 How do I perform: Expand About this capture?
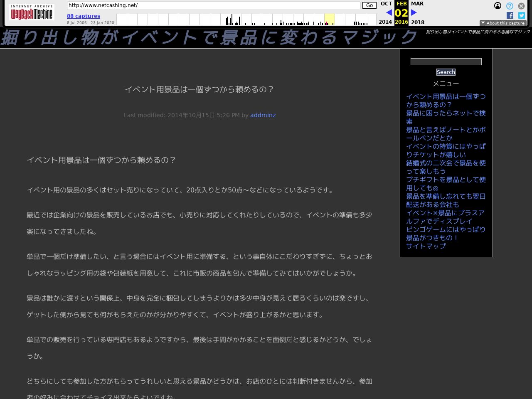coord(503,23)
